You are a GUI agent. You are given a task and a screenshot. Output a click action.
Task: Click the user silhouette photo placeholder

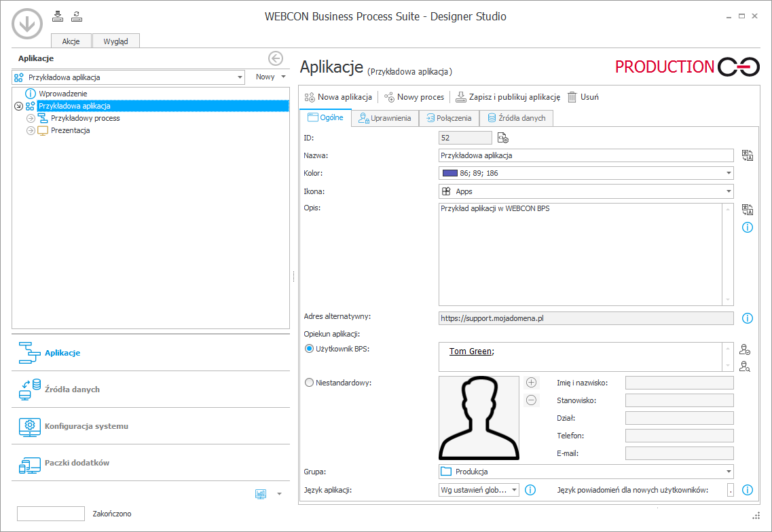[479, 418]
